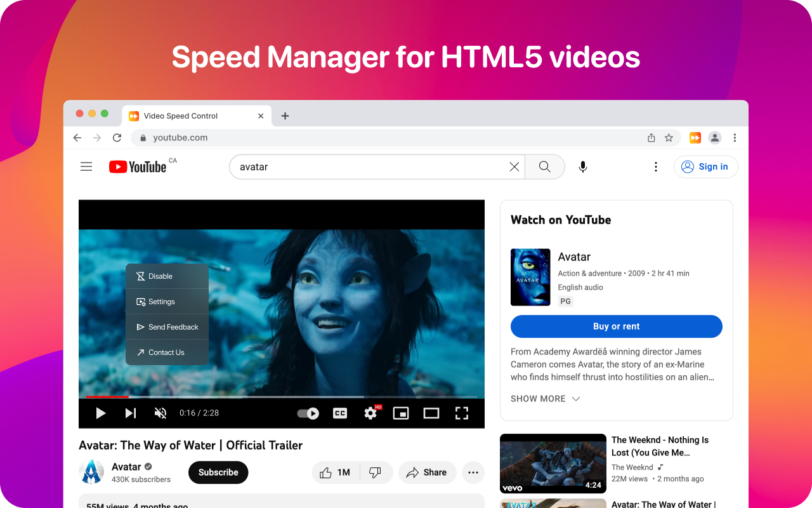
Task: Click the share icon in the address bar
Action: (651, 138)
